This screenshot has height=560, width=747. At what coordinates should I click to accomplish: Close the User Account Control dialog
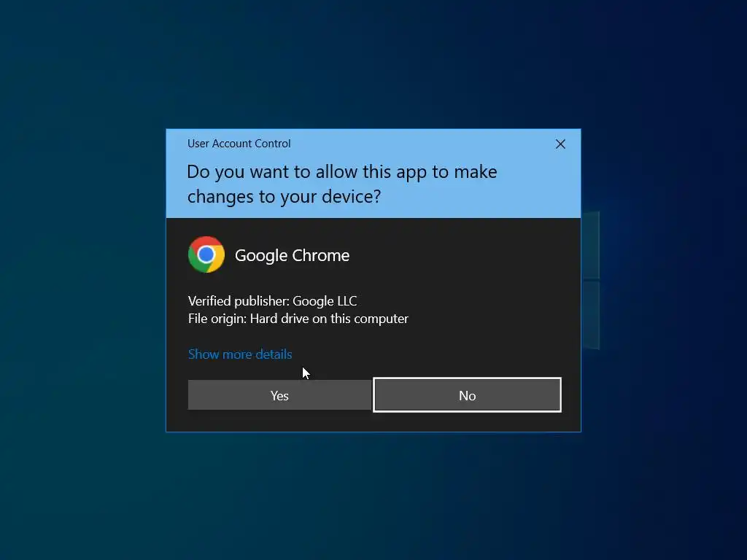pos(560,144)
